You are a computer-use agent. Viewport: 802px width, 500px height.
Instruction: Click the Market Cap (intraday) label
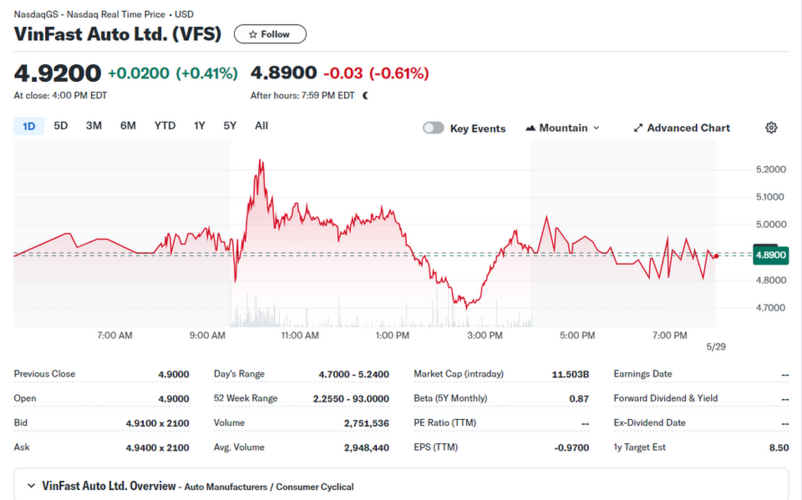tap(459, 374)
